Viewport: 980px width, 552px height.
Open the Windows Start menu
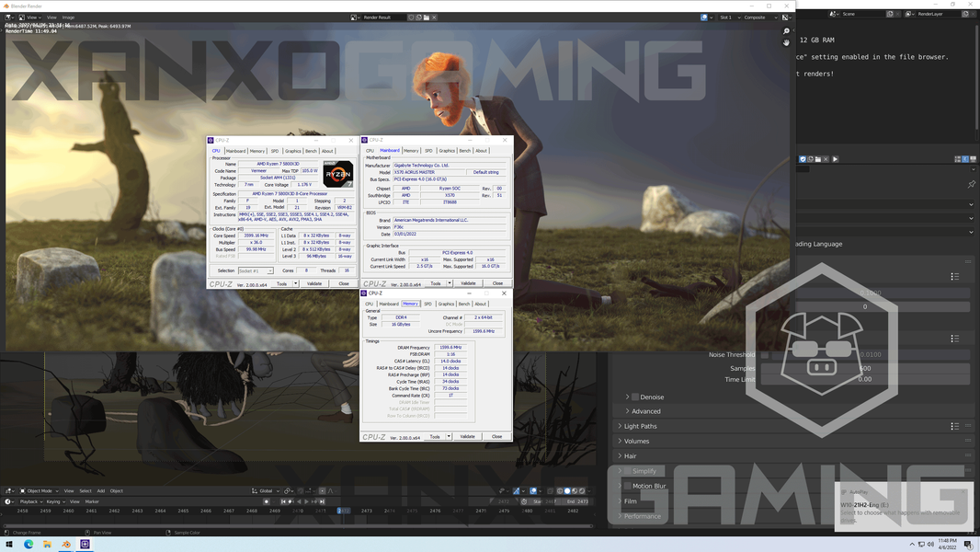click(9, 544)
